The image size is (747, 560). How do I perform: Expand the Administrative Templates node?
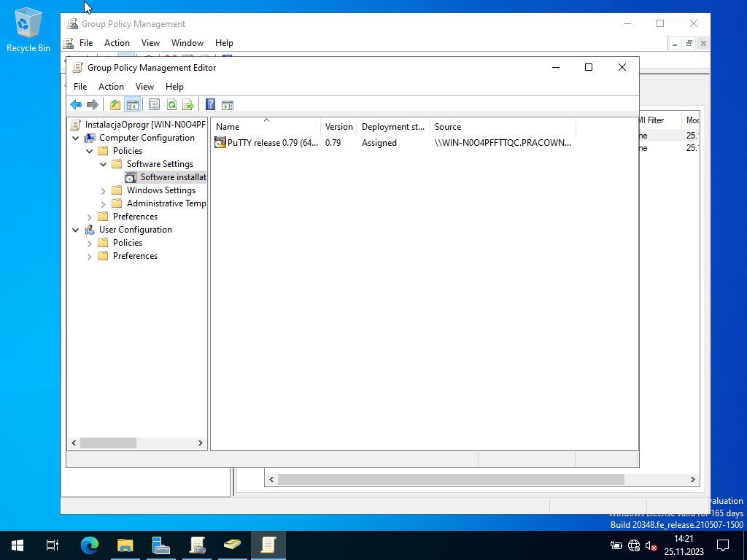point(103,204)
